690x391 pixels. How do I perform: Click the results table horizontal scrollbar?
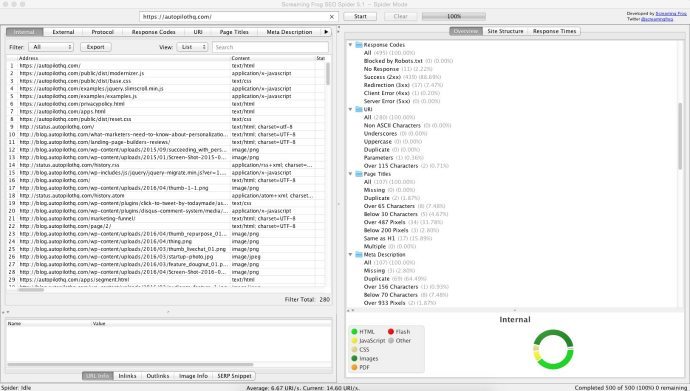click(x=31, y=290)
